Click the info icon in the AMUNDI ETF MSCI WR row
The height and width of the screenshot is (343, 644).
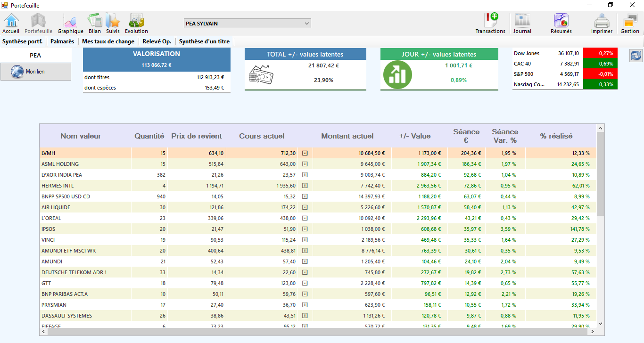(x=305, y=251)
